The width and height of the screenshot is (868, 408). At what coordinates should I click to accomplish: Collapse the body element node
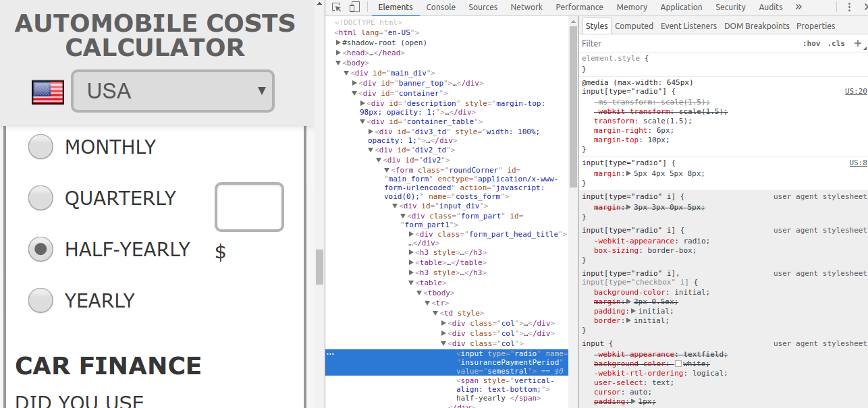pyautogui.click(x=338, y=63)
